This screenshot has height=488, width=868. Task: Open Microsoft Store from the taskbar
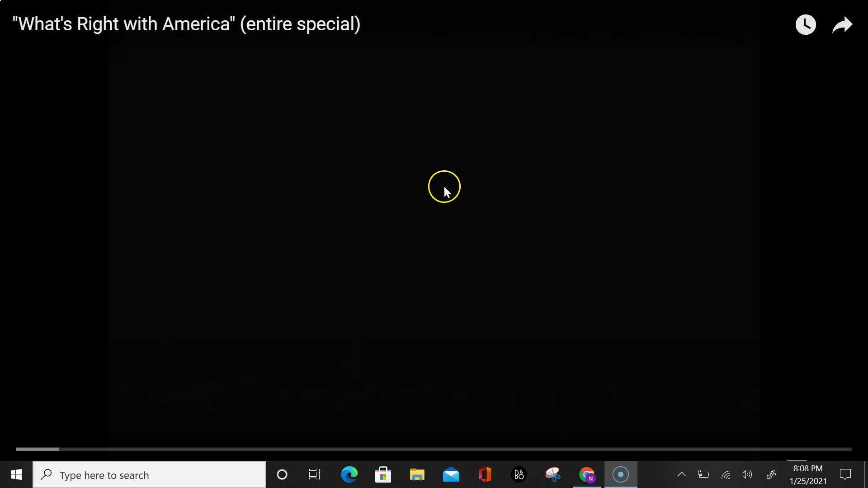click(x=383, y=475)
